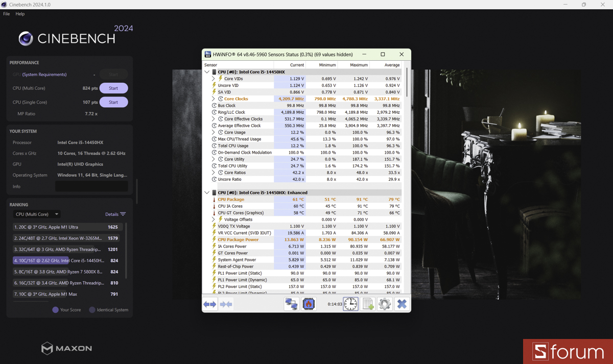Click the Details link in Ranking
Image resolution: width=613 pixels, height=364 pixels.
pos(112,214)
